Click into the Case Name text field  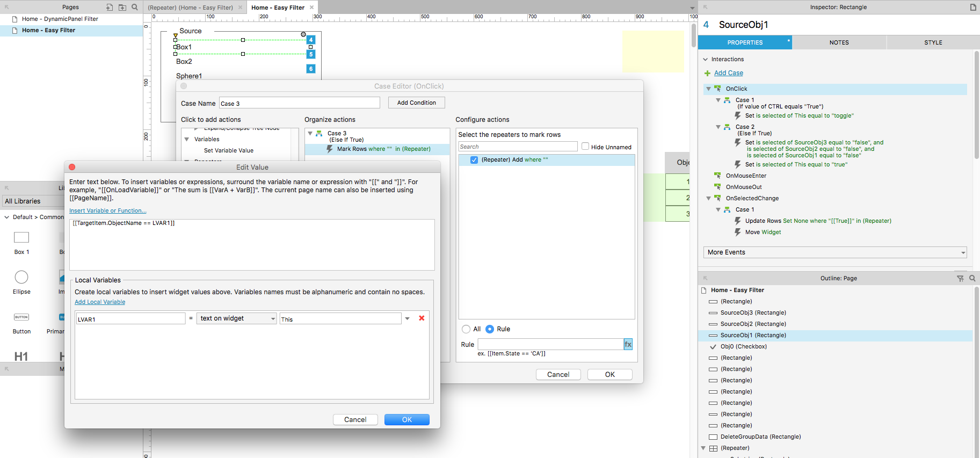[x=299, y=103]
